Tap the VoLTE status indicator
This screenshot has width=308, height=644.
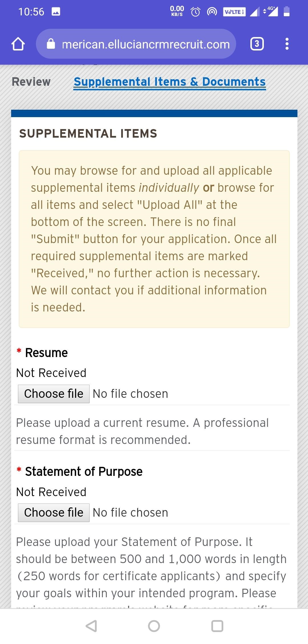coord(234,12)
